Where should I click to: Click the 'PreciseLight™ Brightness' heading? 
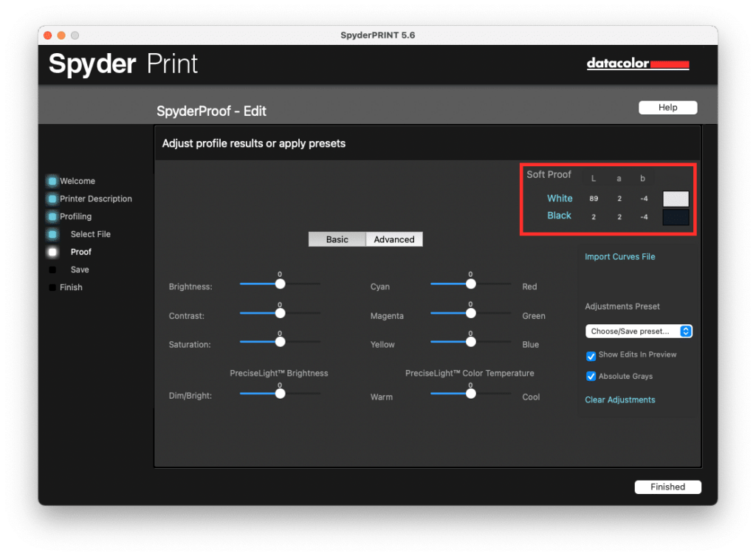coord(278,373)
